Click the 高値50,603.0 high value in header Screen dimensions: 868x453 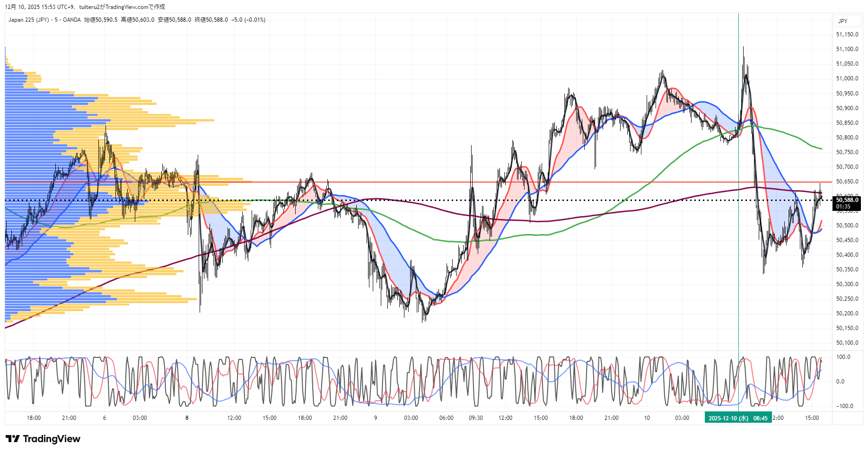pos(138,20)
